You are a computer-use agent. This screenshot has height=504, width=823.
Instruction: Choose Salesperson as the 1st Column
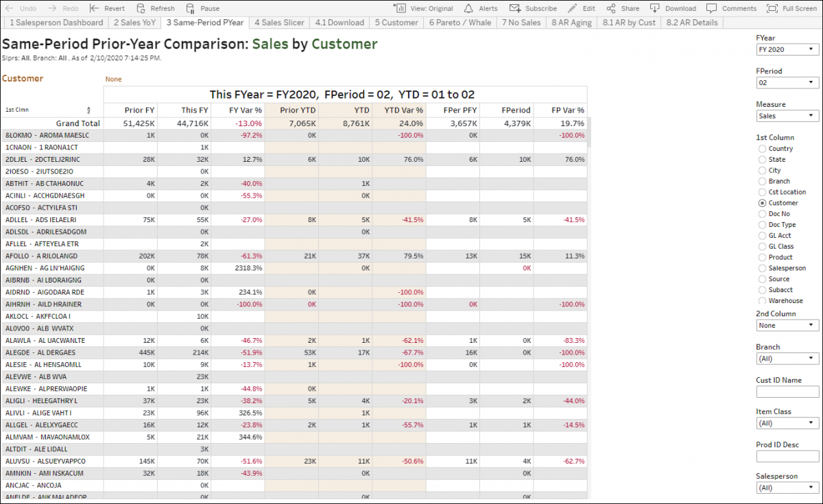point(761,268)
